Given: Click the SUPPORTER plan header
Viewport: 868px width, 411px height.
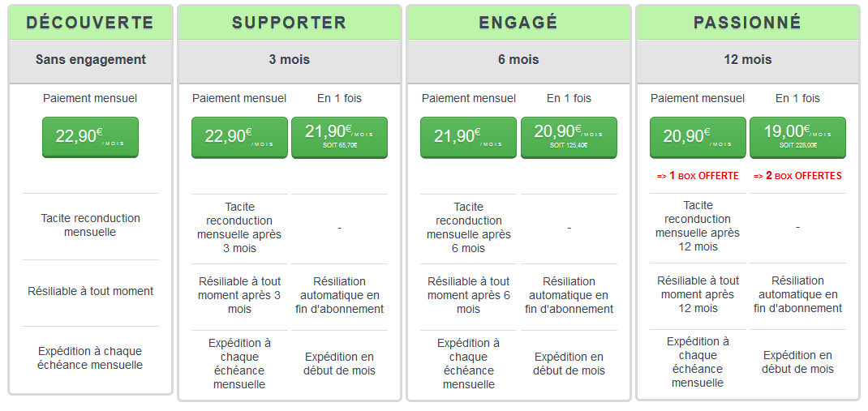Looking at the screenshot, I should pyautogui.click(x=290, y=23).
